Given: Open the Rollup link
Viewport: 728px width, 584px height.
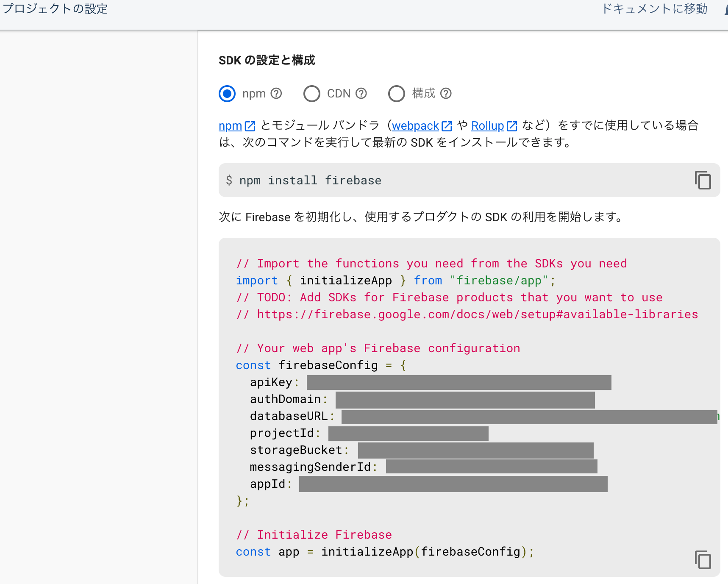Looking at the screenshot, I should pyautogui.click(x=487, y=125).
